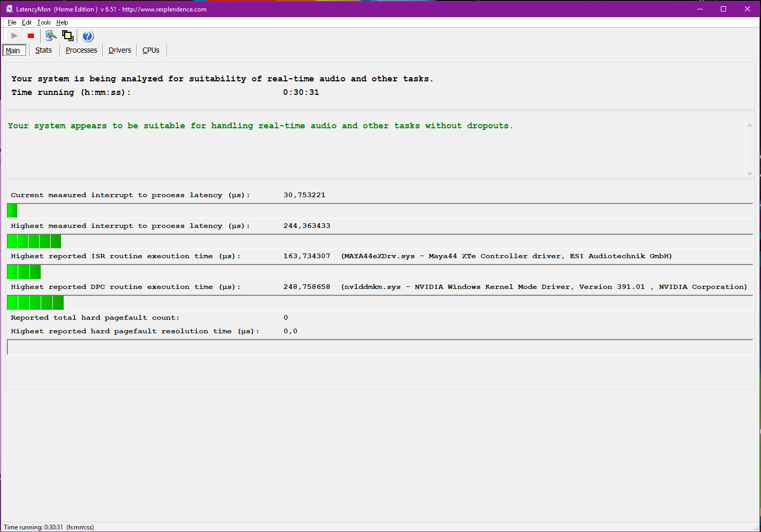
Task: Click the window resize grip in status bar
Action: (x=756, y=528)
